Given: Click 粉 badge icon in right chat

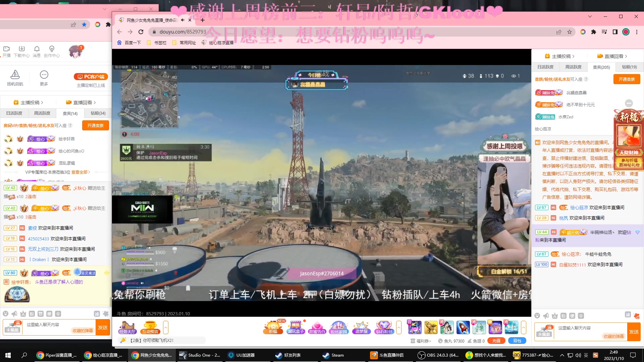Looking at the screenshot, I should (x=563, y=316).
